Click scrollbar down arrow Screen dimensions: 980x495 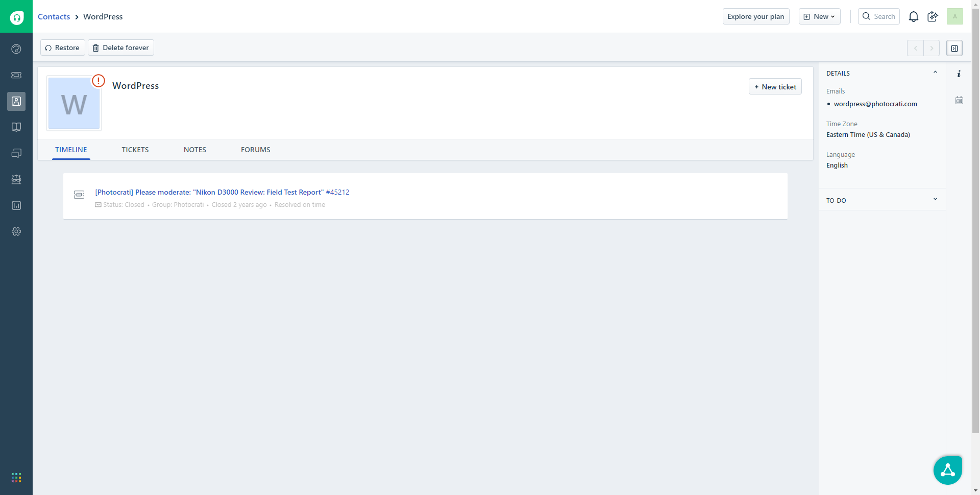975,491
